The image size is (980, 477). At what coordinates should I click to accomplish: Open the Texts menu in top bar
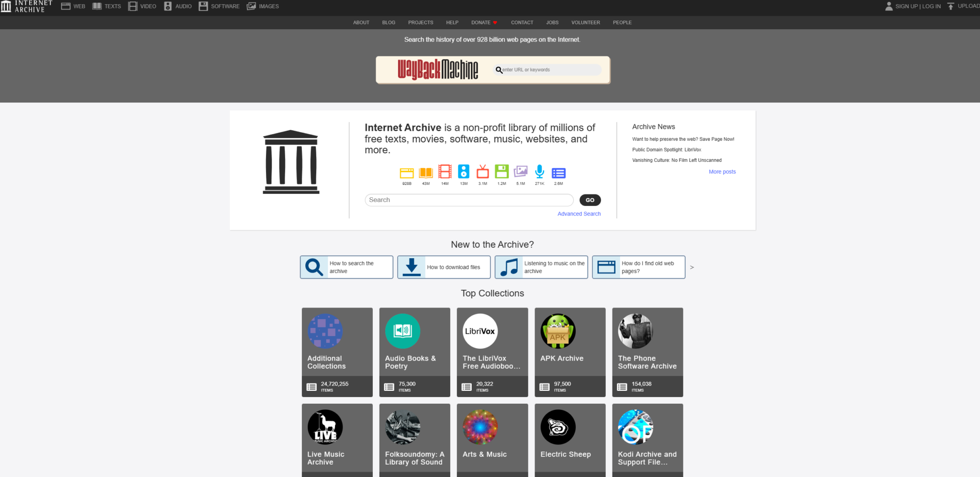click(107, 6)
